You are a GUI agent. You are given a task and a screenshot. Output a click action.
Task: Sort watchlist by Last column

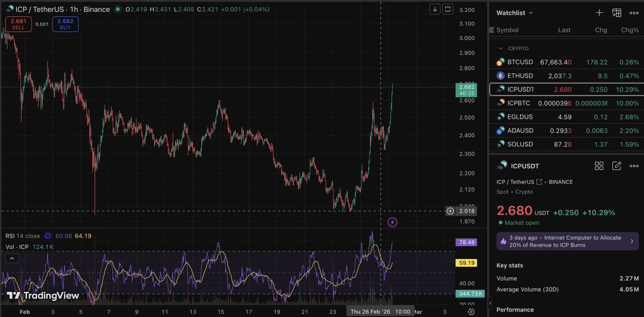[x=564, y=30]
